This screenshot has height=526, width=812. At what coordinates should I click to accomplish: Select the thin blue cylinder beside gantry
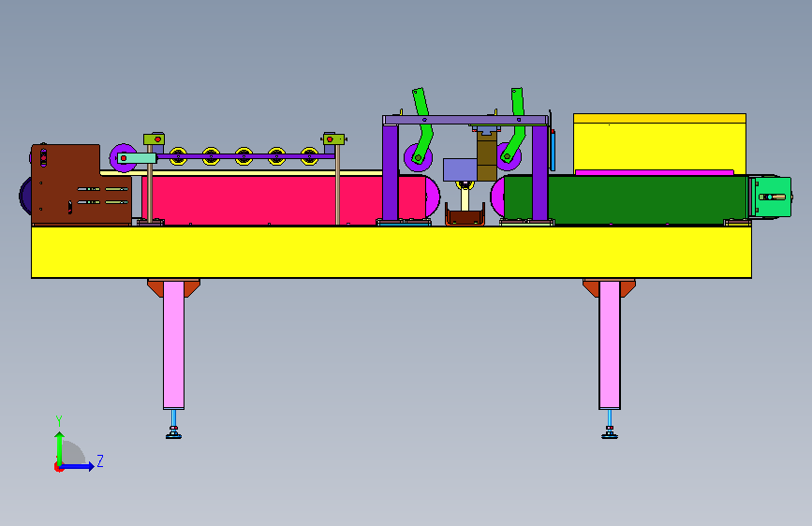553,150
